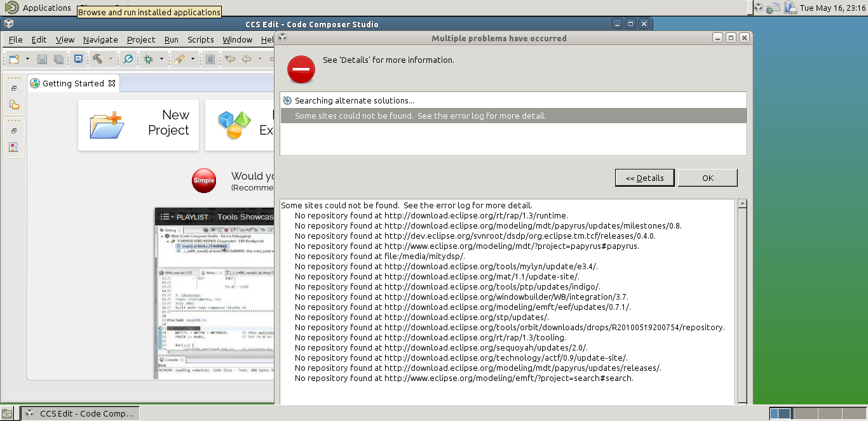Click the cube tray icon in panel
The width and height of the screenshot is (868, 421).
click(759, 8)
